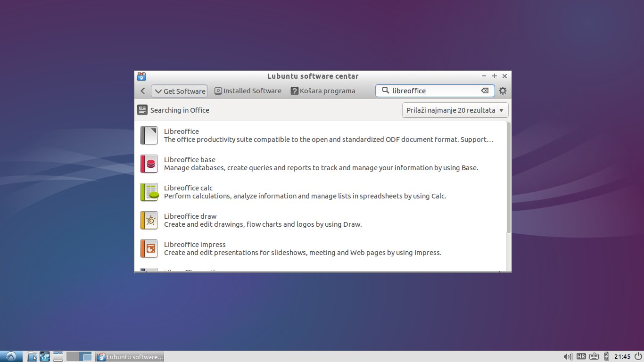The image size is (644, 362).
Task: Open the Košara programa tab
Action: click(x=323, y=91)
